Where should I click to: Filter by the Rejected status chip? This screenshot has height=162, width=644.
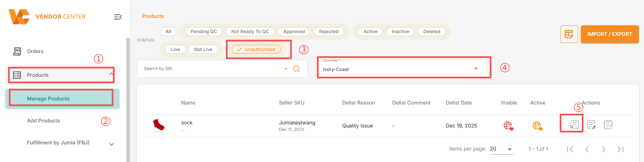point(328,31)
